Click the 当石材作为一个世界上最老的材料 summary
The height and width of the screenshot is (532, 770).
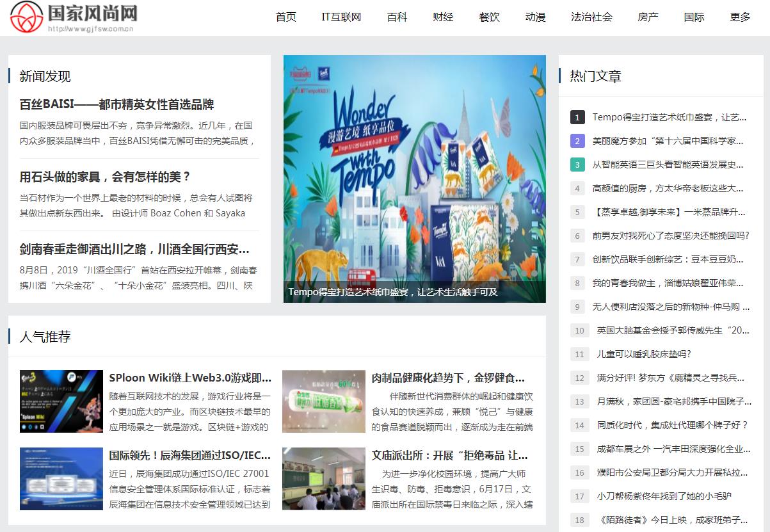(136, 206)
